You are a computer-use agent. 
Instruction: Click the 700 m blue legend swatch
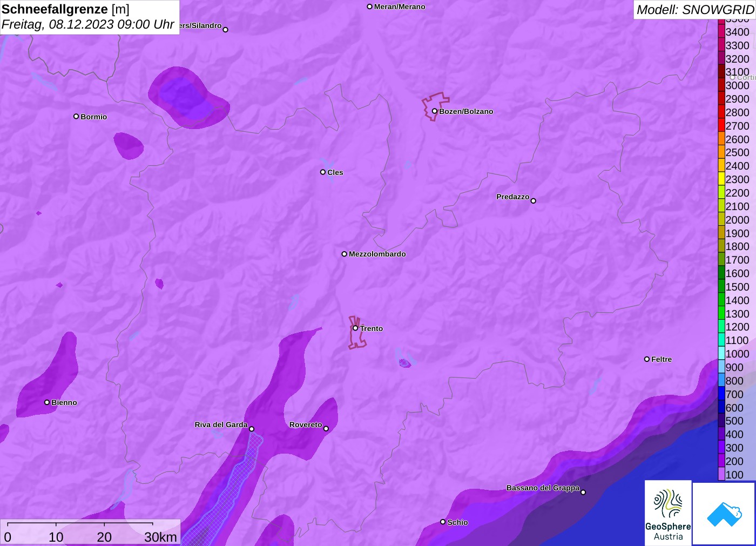click(x=721, y=394)
